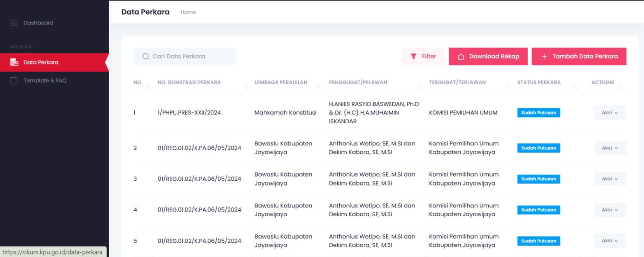Open Aksi dropdown for row 1
The image size is (644, 257).
click(610, 113)
